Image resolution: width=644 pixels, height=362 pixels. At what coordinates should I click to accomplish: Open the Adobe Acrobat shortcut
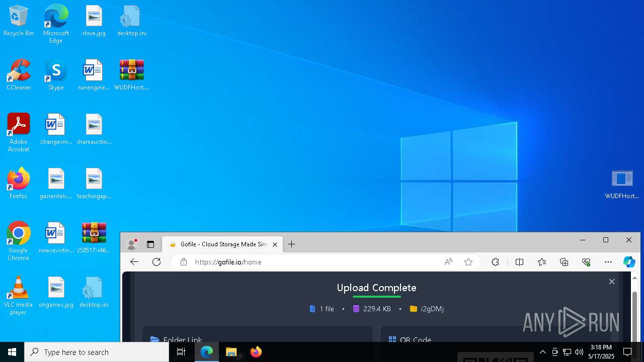click(x=19, y=133)
